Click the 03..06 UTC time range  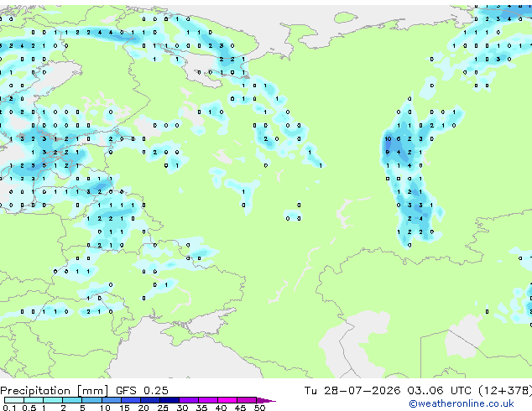pyautogui.click(x=439, y=391)
